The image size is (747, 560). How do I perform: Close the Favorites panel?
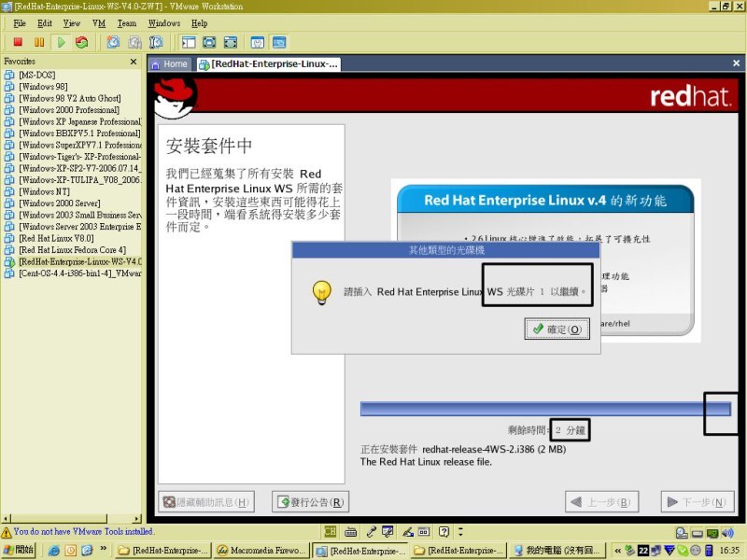[x=134, y=62]
